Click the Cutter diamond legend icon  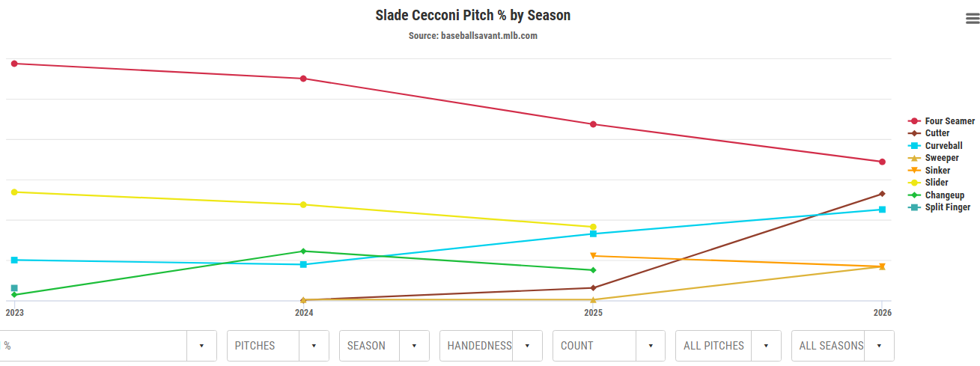[913, 133]
